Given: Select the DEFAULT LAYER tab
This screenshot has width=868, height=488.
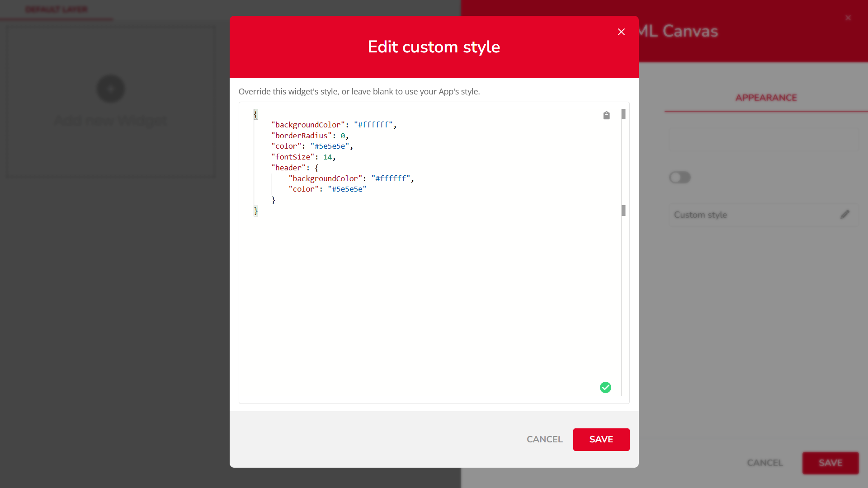Looking at the screenshot, I should (x=57, y=9).
